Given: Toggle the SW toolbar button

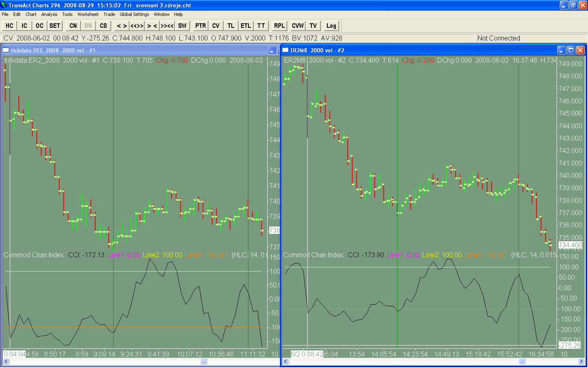Looking at the screenshot, I should (182, 26).
